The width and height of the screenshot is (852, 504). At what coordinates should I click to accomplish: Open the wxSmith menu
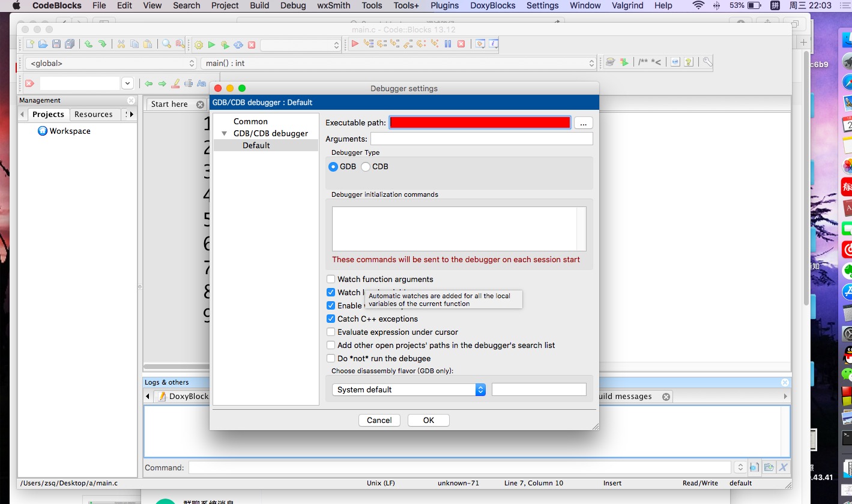tap(334, 5)
